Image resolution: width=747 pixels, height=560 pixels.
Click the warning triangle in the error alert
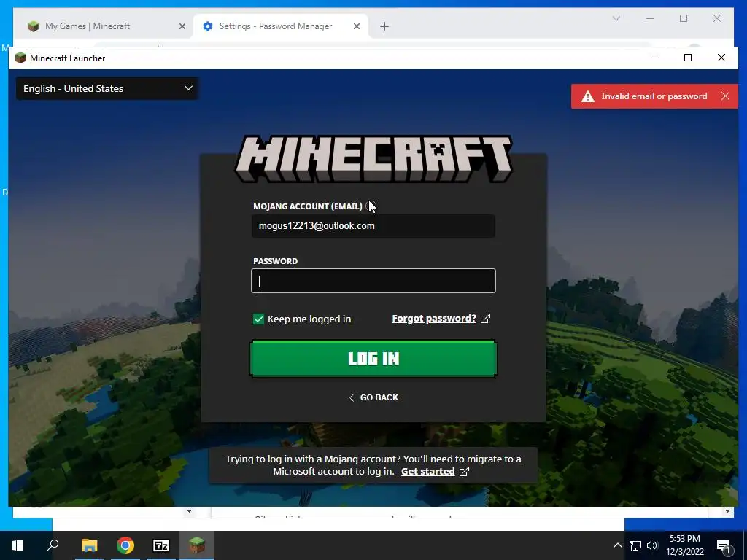(x=588, y=96)
